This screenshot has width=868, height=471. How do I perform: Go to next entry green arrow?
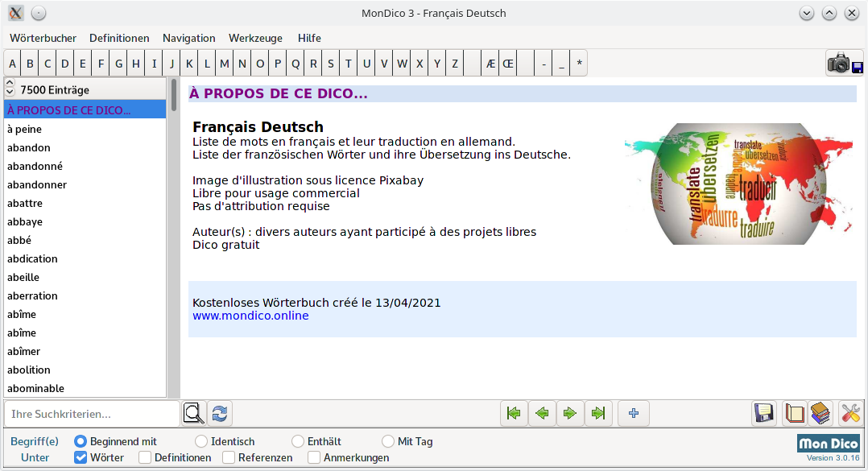[x=569, y=414]
